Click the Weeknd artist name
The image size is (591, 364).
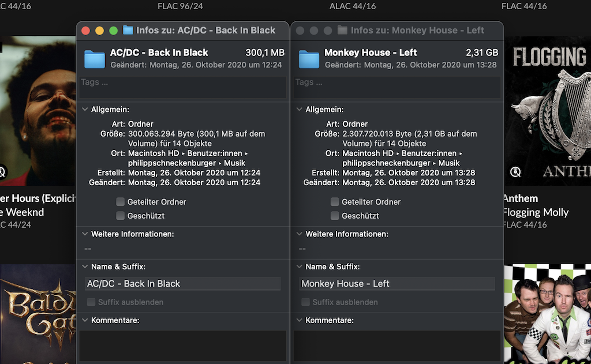[22, 212]
